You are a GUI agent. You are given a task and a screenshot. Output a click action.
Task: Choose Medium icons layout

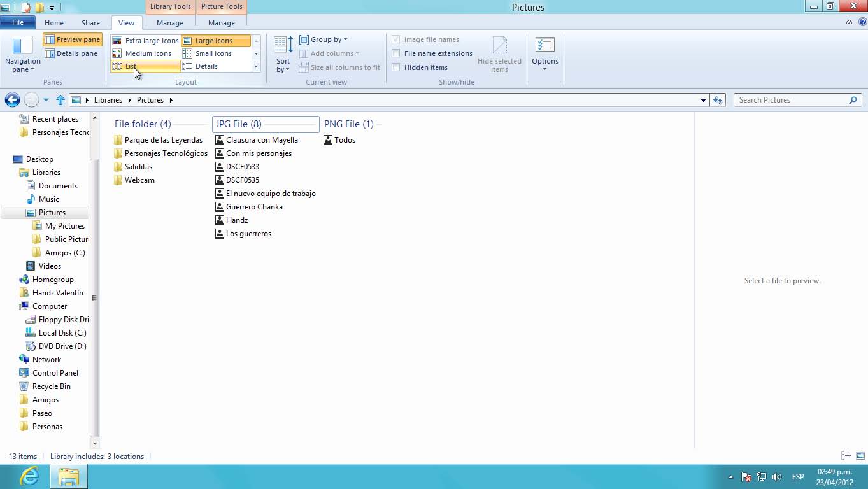(147, 53)
